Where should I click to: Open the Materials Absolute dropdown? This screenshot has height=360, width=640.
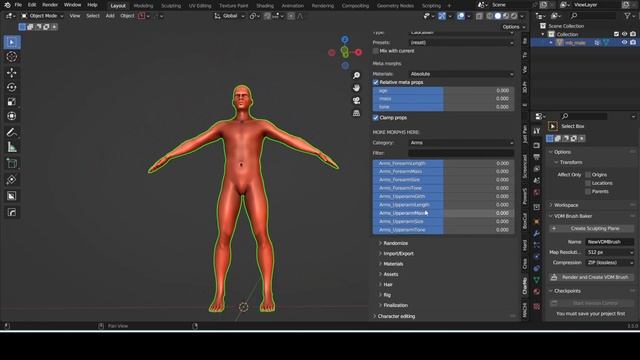(x=462, y=74)
